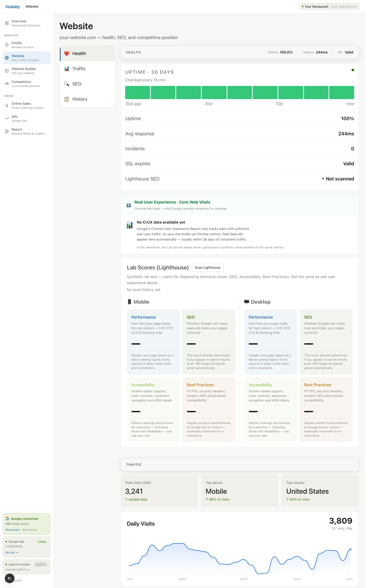Click Your Restaurant site selector
Screen dimensions: 365x588
[330, 7]
